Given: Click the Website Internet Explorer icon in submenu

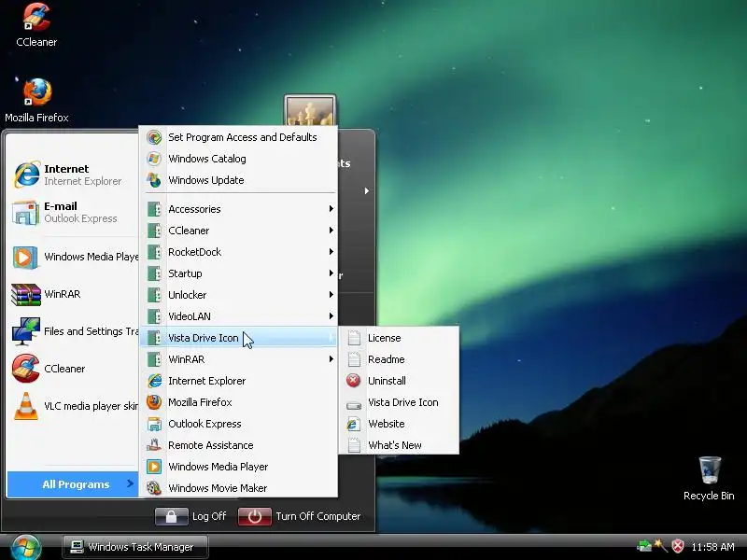Looking at the screenshot, I should click(x=354, y=424).
